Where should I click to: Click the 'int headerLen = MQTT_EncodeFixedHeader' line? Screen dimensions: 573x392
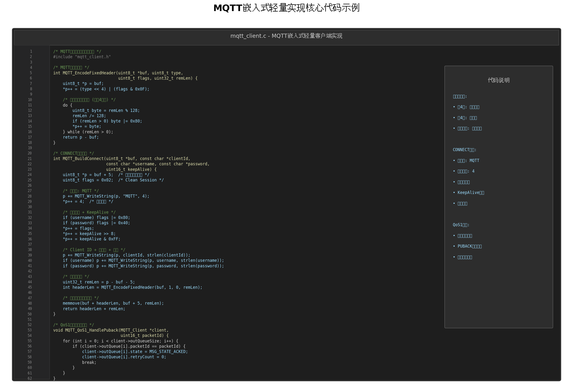pos(133,287)
